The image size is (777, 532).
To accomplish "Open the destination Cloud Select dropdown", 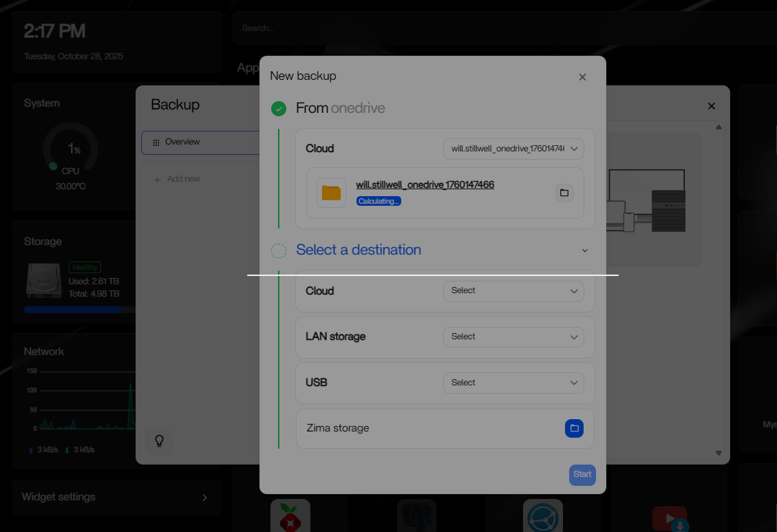I will 513,291.
